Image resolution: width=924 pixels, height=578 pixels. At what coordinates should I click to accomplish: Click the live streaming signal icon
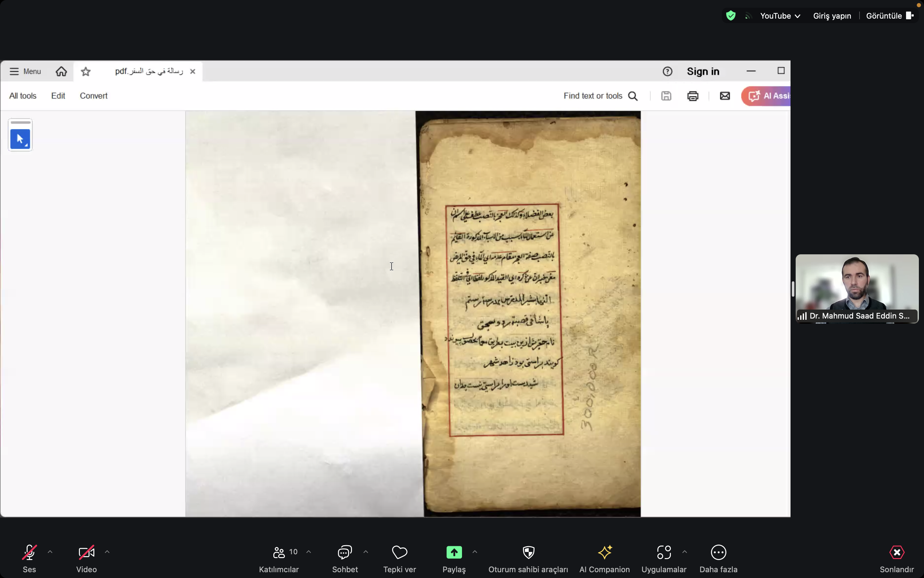[748, 16]
